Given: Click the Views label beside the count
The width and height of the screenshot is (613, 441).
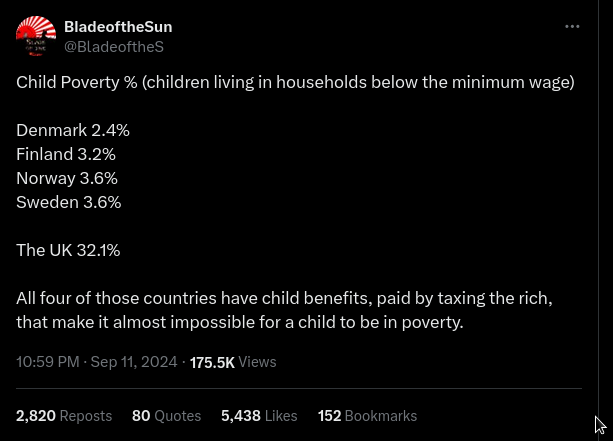Looking at the screenshot, I should (x=257, y=362).
